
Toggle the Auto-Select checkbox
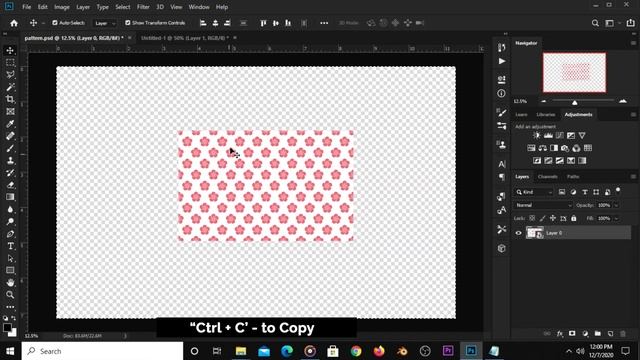pyautogui.click(x=55, y=23)
